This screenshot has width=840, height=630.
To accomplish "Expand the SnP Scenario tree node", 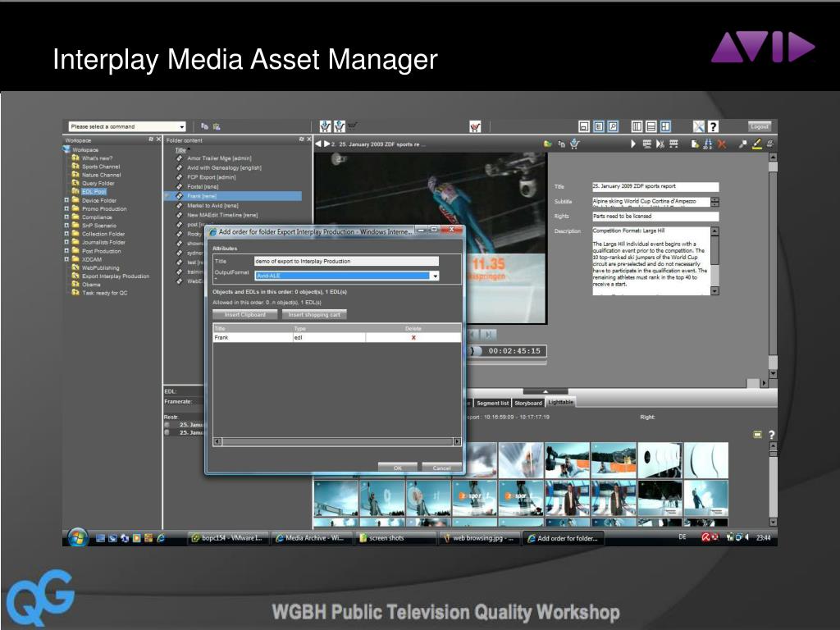I will click(66, 226).
